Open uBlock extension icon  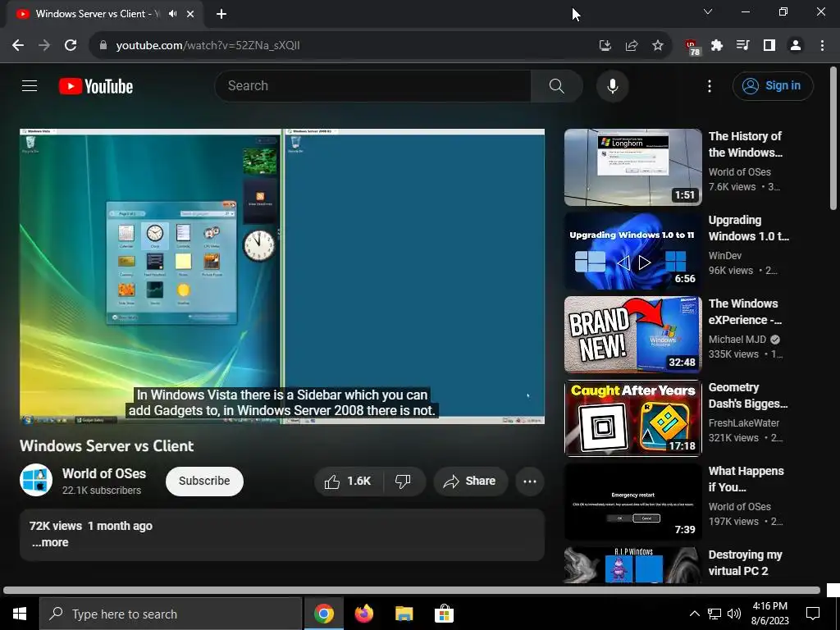tap(692, 47)
